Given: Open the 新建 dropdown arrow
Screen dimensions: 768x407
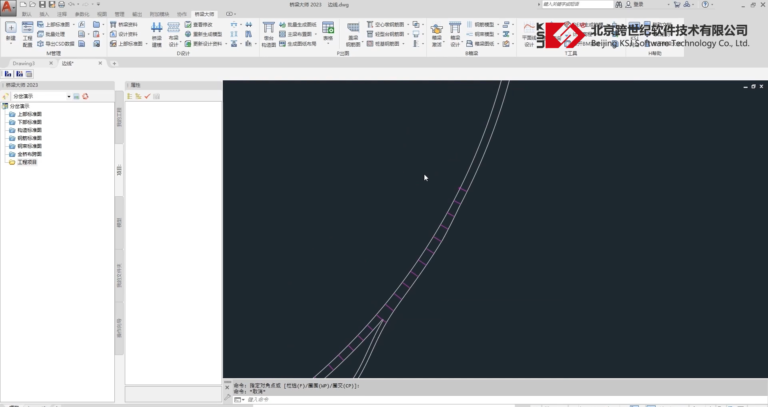Looking at the screenshot, I should coord(11,44).
